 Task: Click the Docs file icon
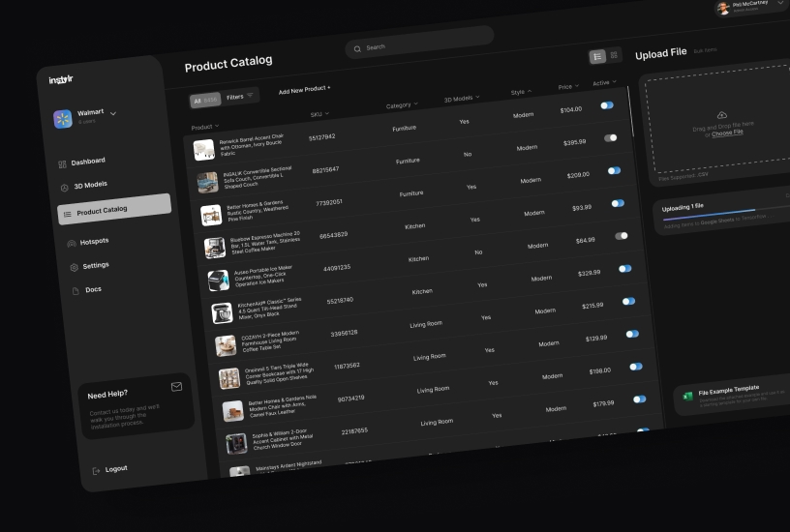(x=76, y=291)
